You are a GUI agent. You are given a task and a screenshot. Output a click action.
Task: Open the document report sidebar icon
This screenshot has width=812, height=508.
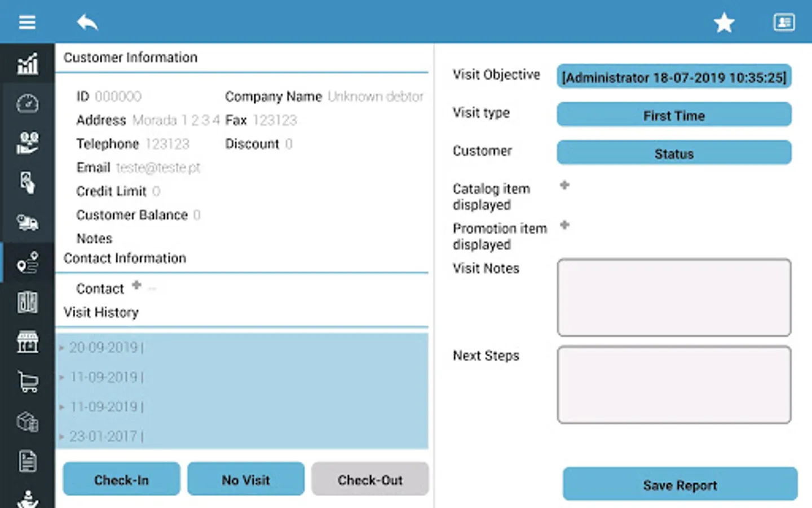pos(27,461)
